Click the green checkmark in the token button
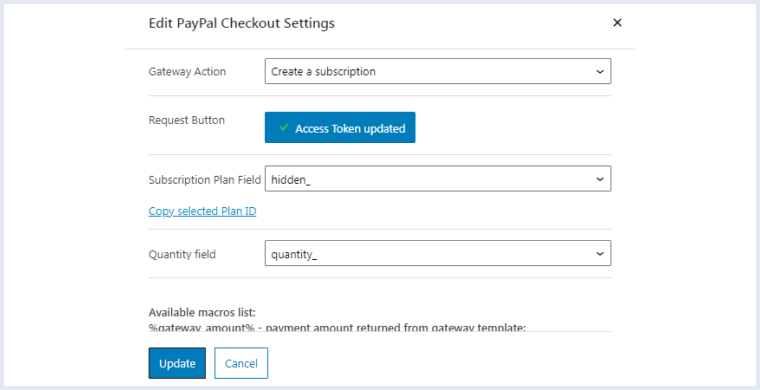 pyautogui.click(x=284, y=127)
